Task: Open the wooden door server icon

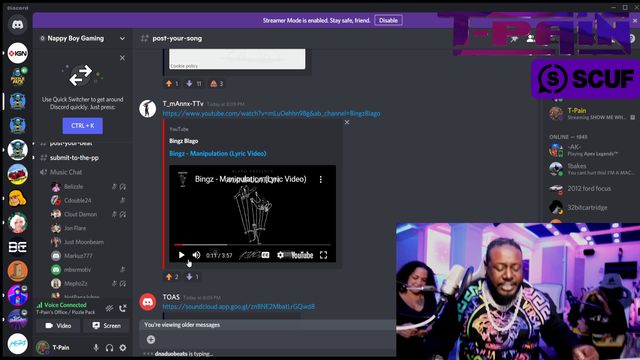Action: pyautogui.click(x=18, y=271)
